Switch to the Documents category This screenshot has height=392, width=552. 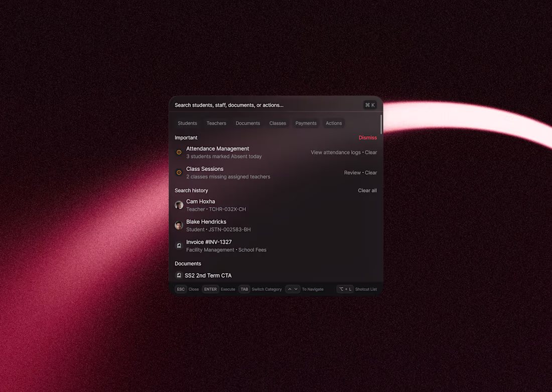pyautogui.click(x=248, y=123)
